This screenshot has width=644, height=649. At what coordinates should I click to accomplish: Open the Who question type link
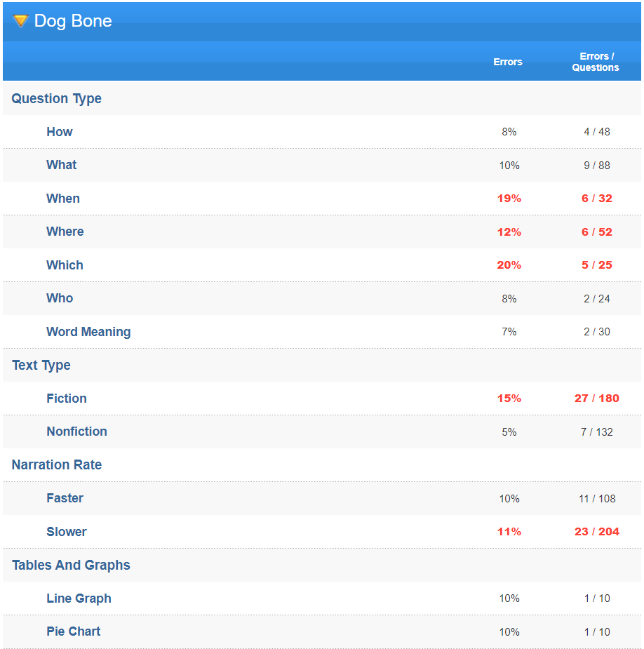tap(60, 298)
